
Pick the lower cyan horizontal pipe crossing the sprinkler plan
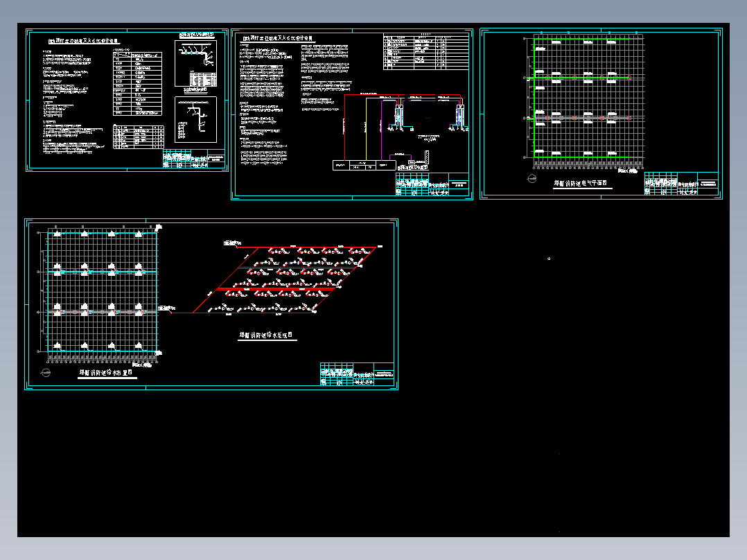(x=102, y=312)
